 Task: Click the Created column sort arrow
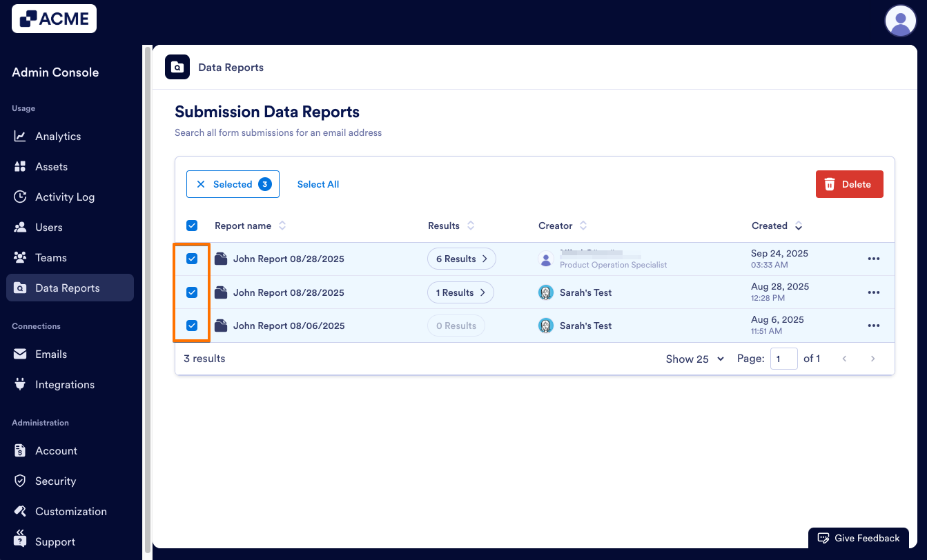click(x=799, y=226)
